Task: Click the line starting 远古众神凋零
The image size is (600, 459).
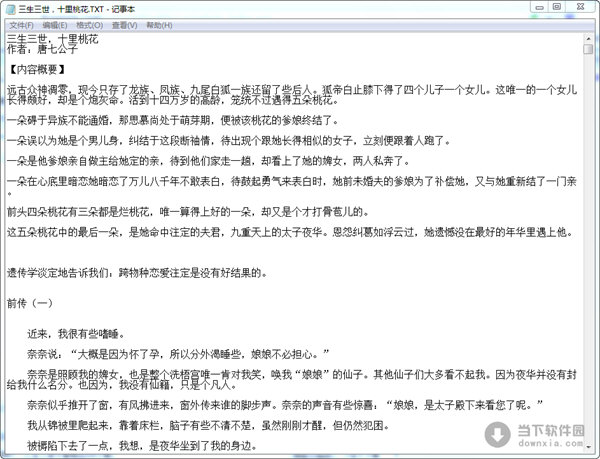Action: 292,90
